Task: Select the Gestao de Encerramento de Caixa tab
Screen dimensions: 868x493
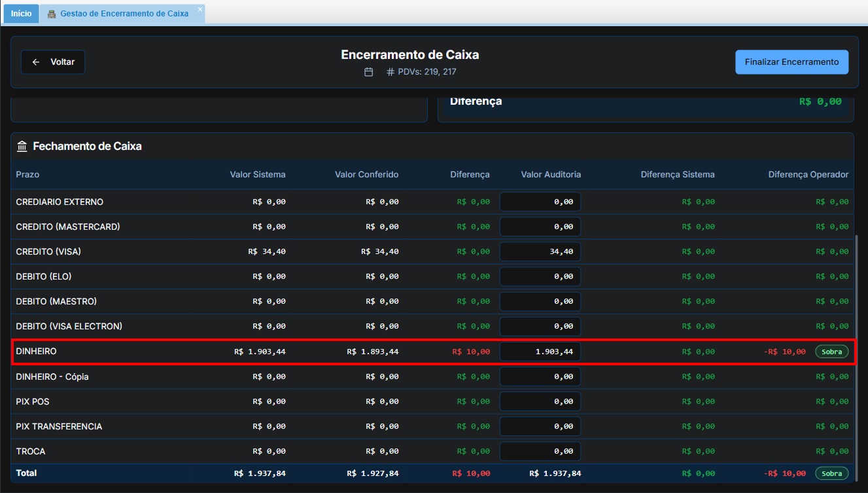Action: [124, 14]
